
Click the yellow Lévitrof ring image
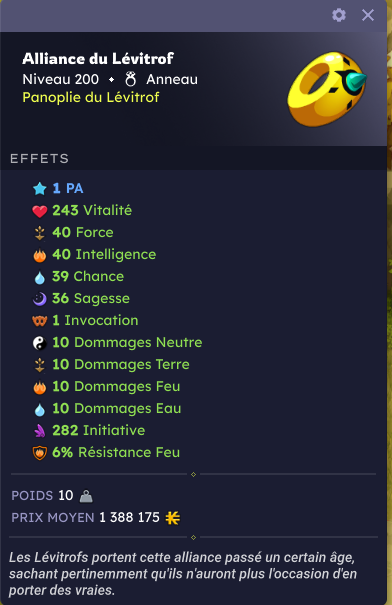coord(326,89)
